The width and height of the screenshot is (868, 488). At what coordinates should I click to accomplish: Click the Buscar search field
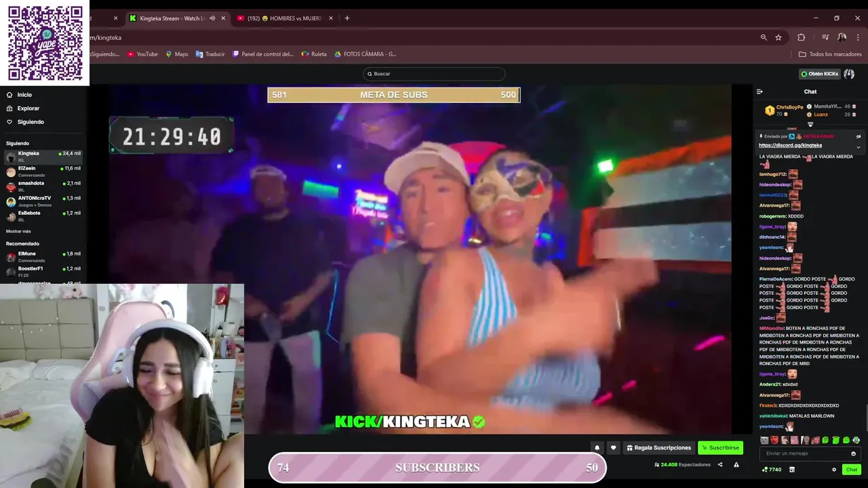coord(434,74)
